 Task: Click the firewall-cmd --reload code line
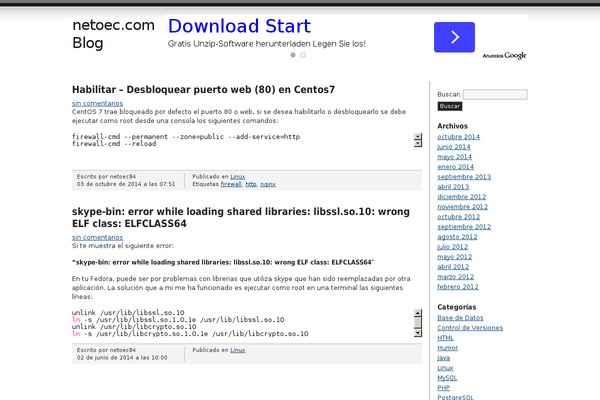[x=114, y=144]
